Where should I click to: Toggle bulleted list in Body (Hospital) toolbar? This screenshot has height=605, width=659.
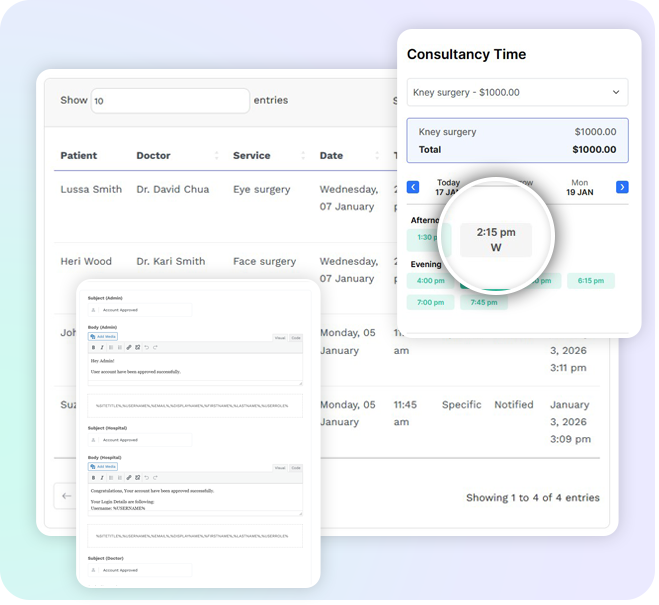point(111,478)
